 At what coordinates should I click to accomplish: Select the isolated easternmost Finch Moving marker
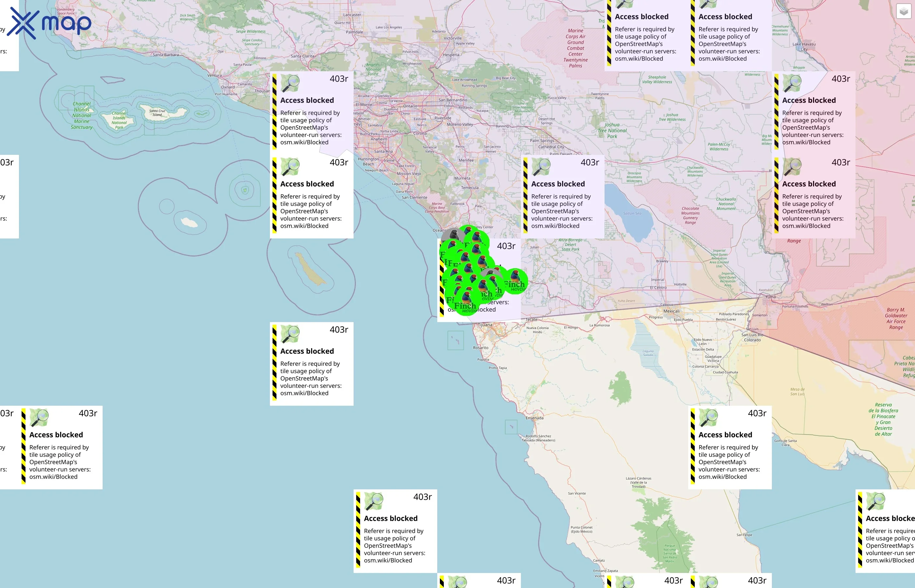[x=516, y=281]
